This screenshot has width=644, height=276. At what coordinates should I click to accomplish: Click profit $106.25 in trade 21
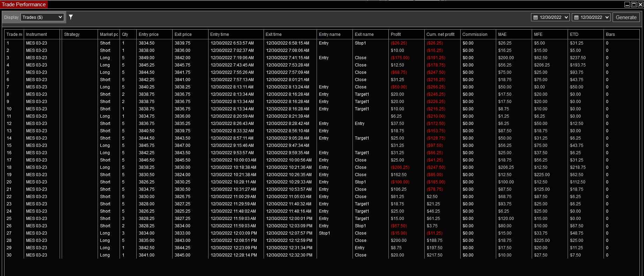[399, 189]
